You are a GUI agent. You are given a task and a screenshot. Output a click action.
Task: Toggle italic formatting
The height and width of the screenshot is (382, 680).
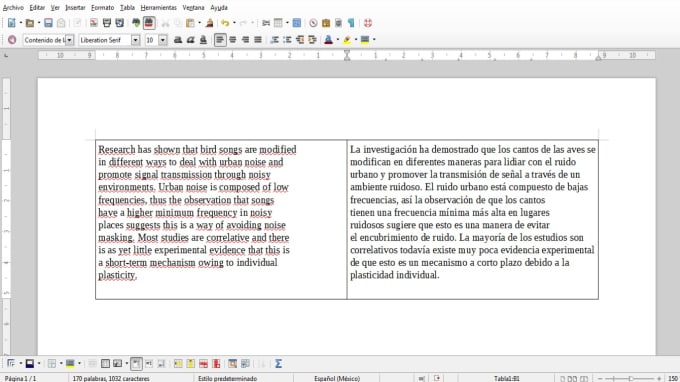click(x=190, y=40)
